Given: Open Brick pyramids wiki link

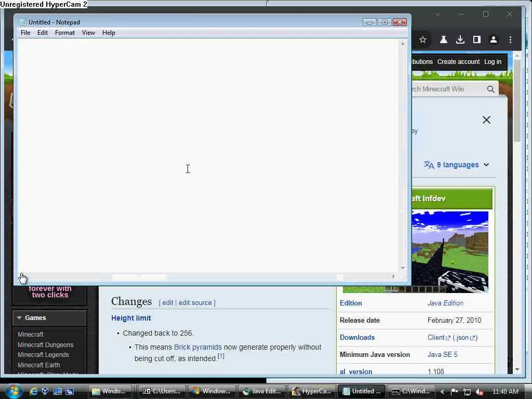Looking at the screenshot, I should tap(197, 347).
